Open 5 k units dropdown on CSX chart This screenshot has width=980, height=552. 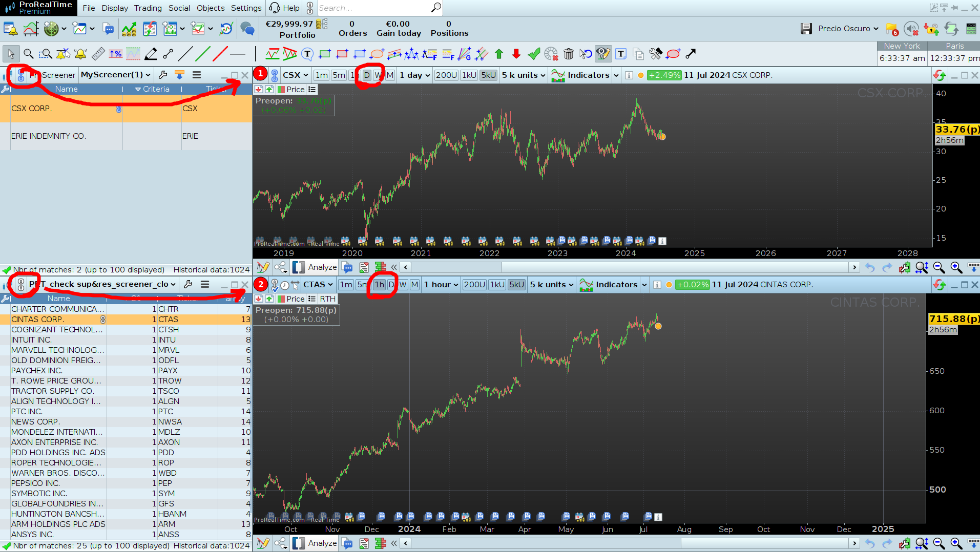click(x=524, y=75)
